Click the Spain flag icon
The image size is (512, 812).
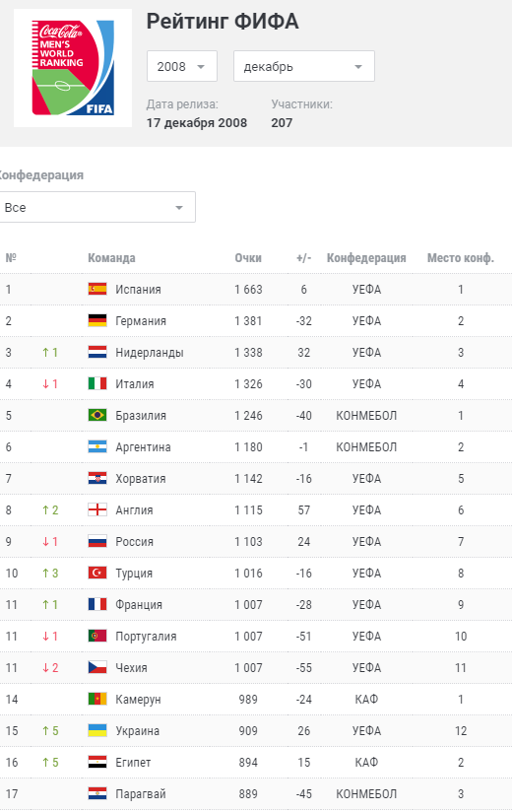(97, 289)
